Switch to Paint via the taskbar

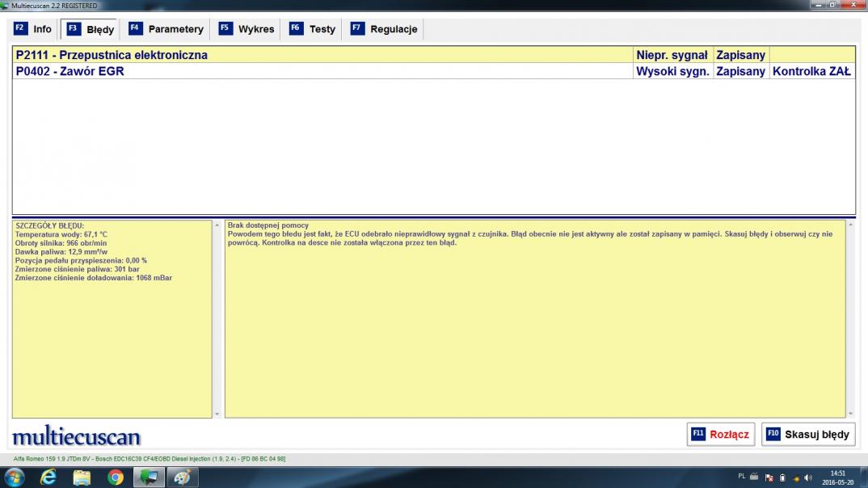[183, 477]
